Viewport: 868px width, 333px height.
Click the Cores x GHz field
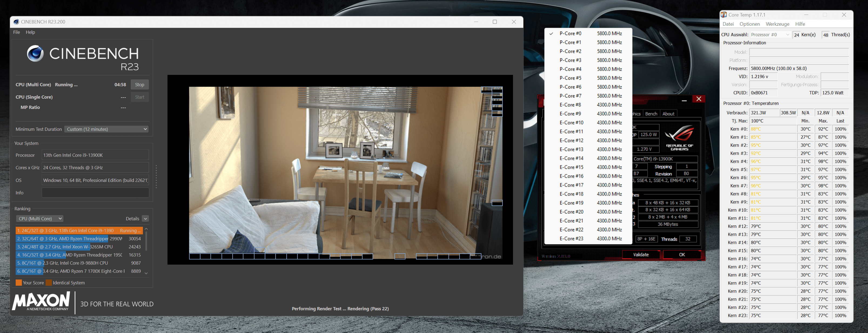pyautogui.click(x=95, y=168)
